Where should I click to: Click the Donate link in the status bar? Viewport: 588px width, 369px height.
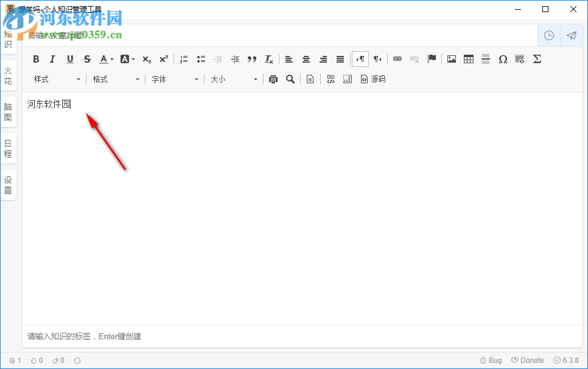(x=528, y=360)
